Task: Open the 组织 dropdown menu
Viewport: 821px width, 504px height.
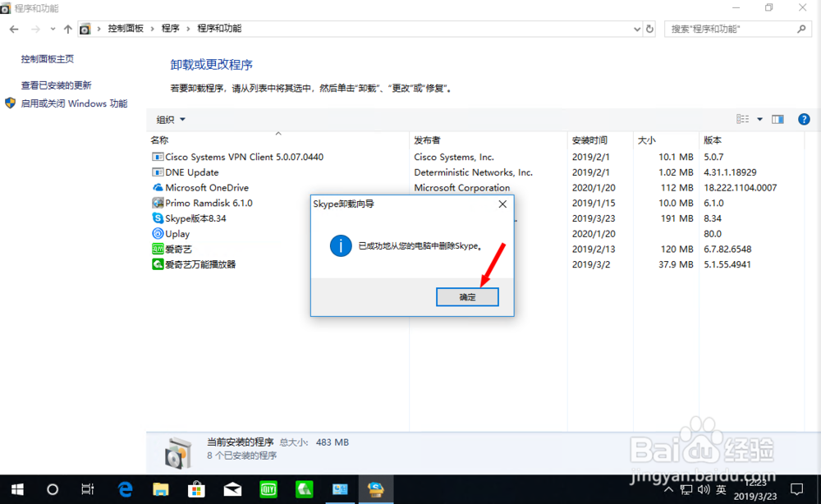Action: tap(171, 119)
